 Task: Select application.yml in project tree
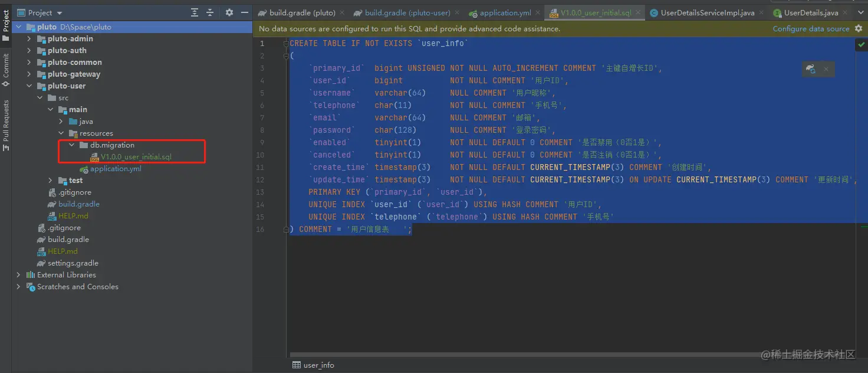(x=116, y=168)
